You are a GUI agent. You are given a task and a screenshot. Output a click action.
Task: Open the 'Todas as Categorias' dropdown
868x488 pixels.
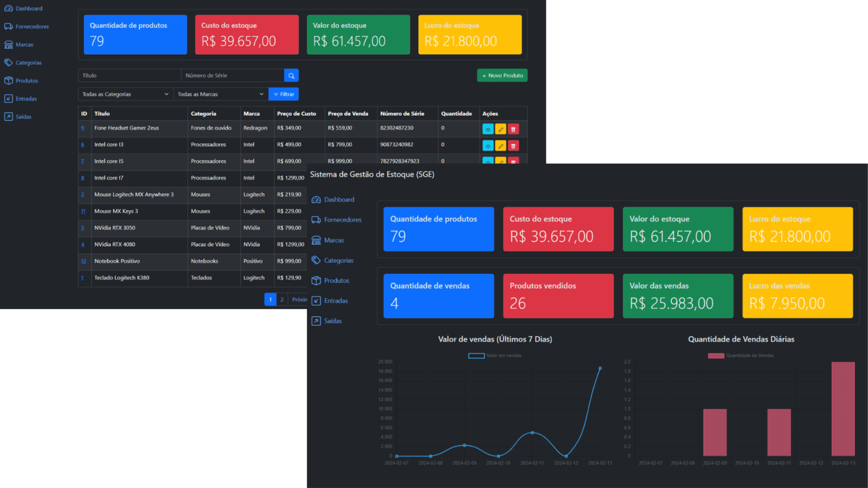pos(125,94)
